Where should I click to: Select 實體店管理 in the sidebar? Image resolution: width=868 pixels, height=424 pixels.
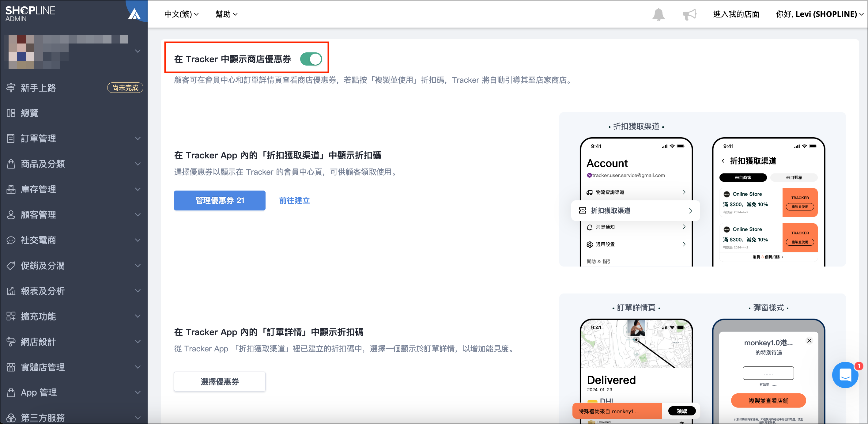coord(74,367)
